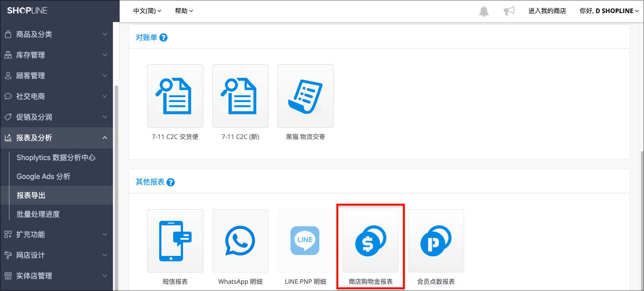
Task: Open the 7-11 C2C (新) statement icon
Action: (240, 96)
